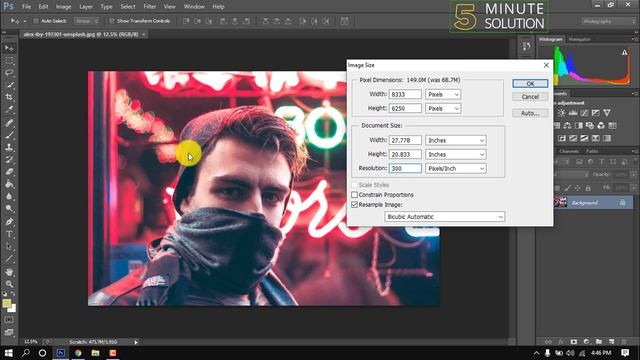The height and width of the screenshot is (360, 640).
Task: Select the Path Selection tool
Action: pyautogui.click(x=9, y=247)
